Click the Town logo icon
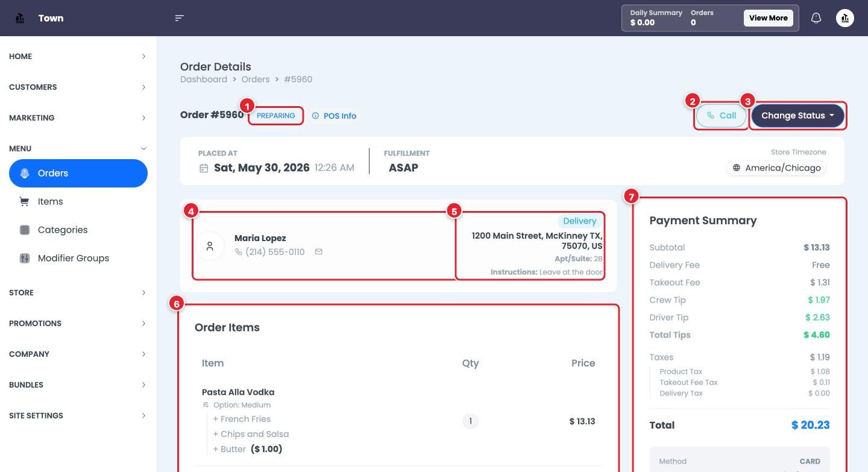Image resolution: width=868 pixels, height=472 pixels. pyautogui.click(x=20, y=18)
